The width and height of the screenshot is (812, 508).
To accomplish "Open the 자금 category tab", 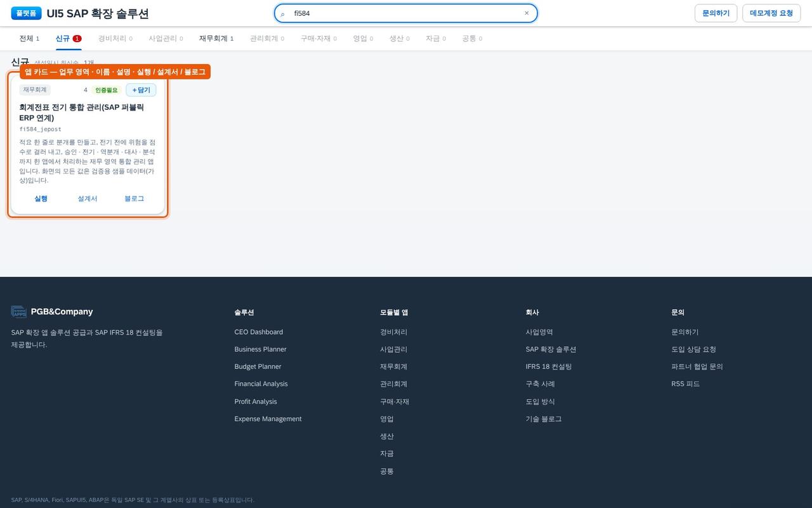I will (436, 39).
